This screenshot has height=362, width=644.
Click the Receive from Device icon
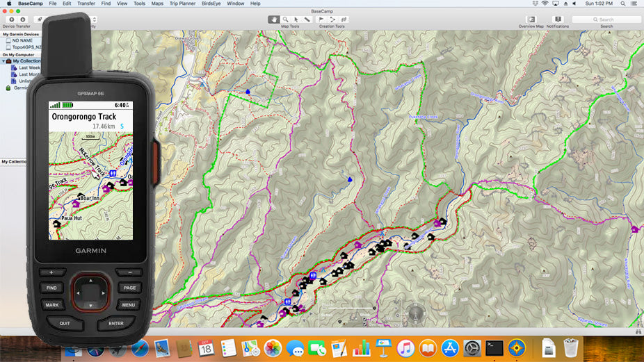coord(23,19)
